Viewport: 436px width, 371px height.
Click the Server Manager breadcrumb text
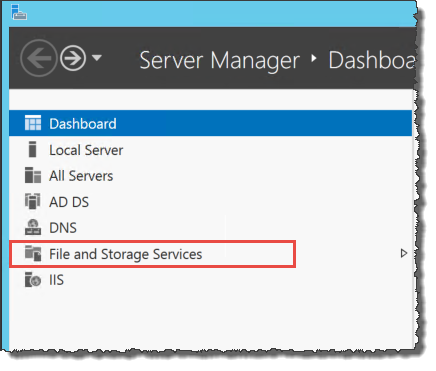point(219,61)
